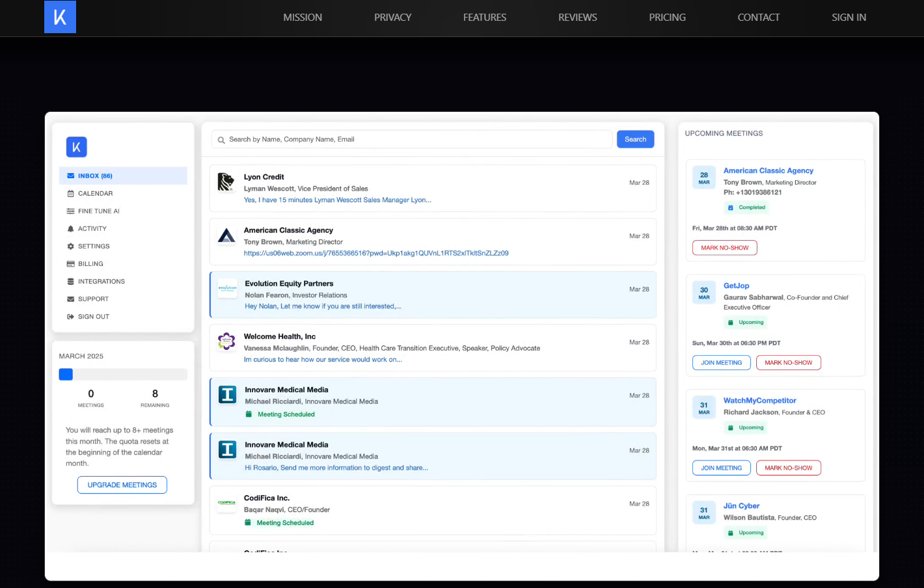The width and height of the screenshot is (924, 588).
Task: Click SIGN IN in top navigation
Action: pyautogui.click(x=849, y=18)
